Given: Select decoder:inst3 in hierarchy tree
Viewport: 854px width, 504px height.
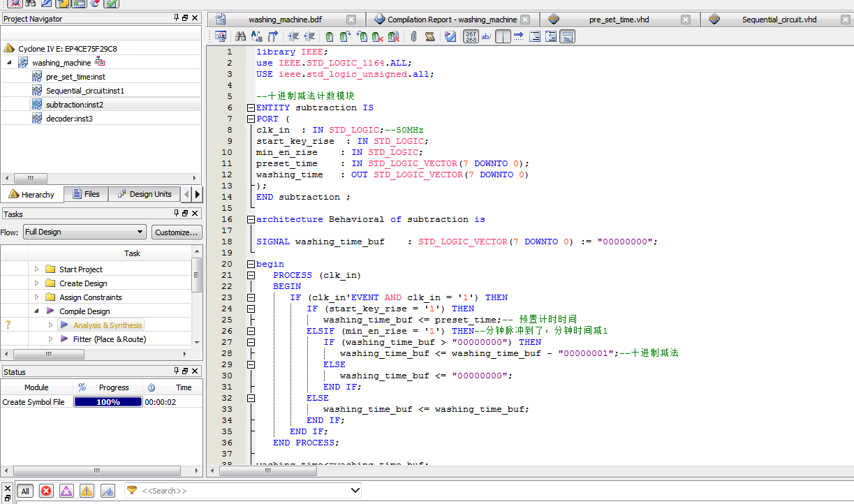Looking at the screenshot, I should tap(68, 119).
